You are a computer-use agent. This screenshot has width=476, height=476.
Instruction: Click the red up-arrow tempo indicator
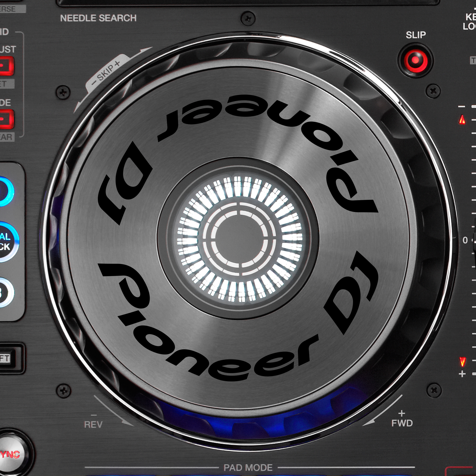(x=463, y=120)
